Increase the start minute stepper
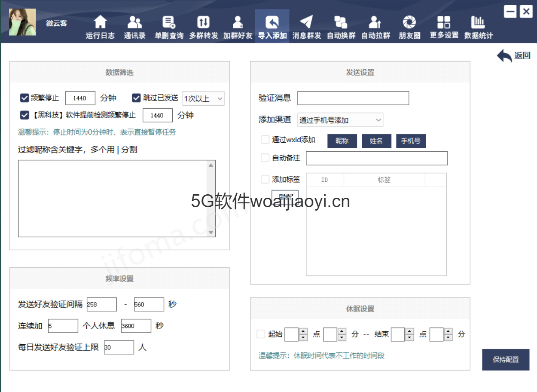 click(x=342, y=331)
